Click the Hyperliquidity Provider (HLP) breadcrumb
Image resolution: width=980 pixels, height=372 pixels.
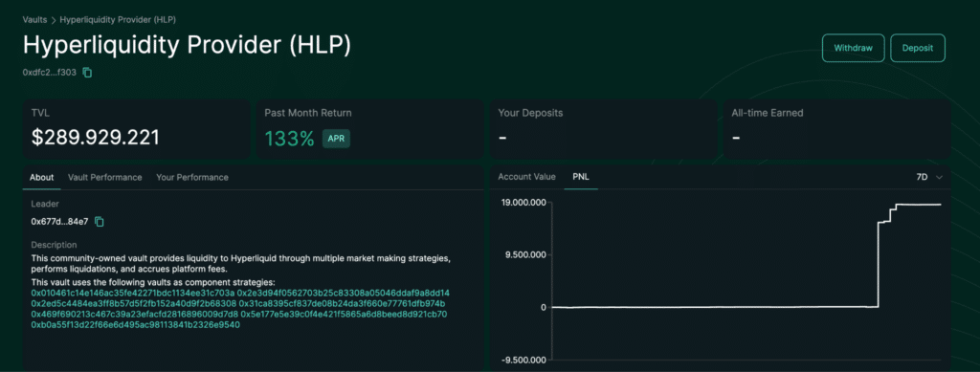coord(118,19)
